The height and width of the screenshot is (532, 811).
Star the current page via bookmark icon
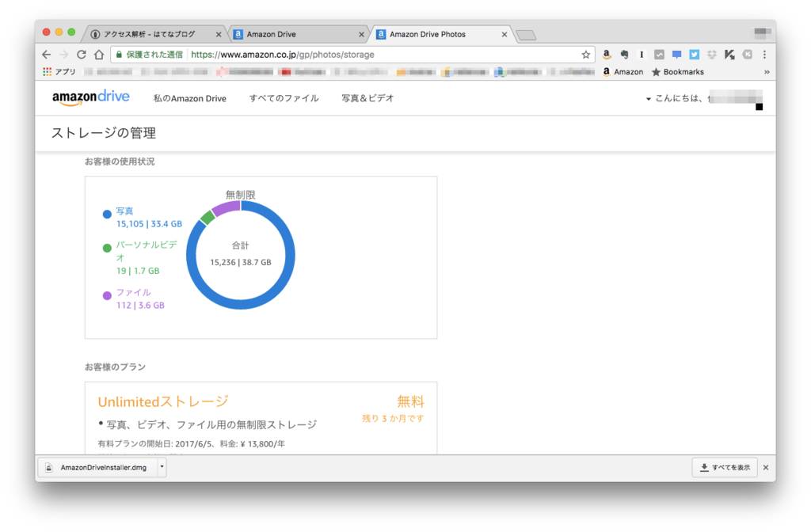coord(585,55)
